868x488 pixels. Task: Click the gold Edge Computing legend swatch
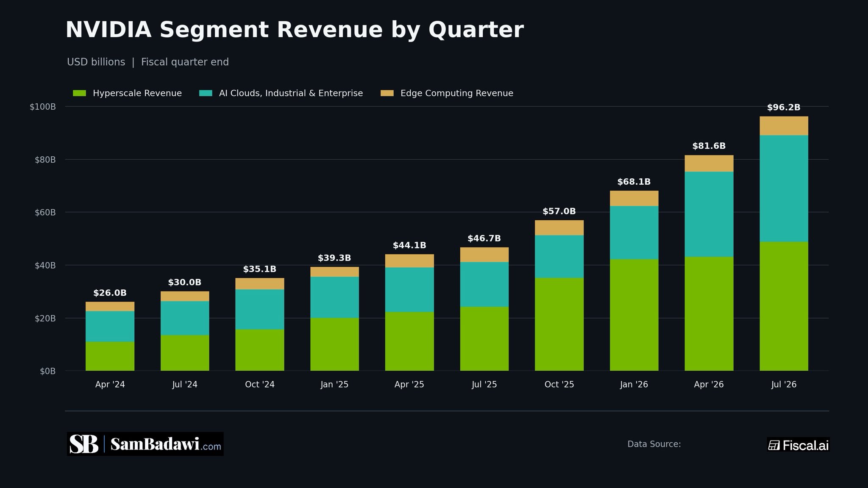[x=387, y=93]
